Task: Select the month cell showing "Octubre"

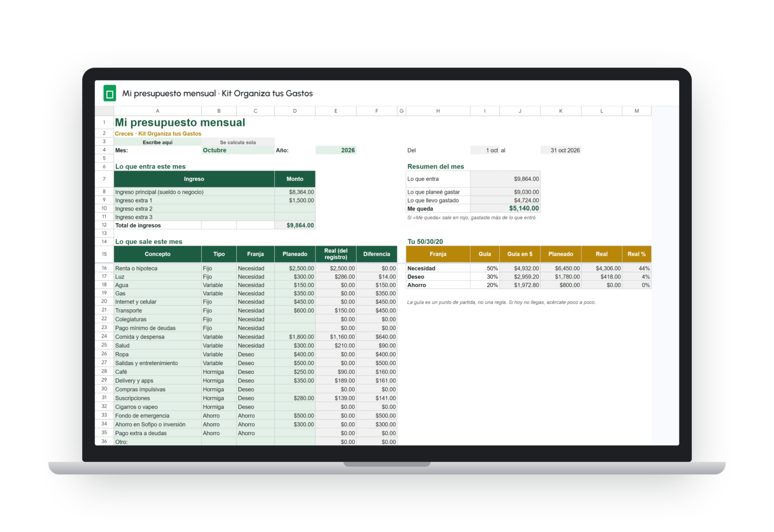Action: (x=238, y=150)
